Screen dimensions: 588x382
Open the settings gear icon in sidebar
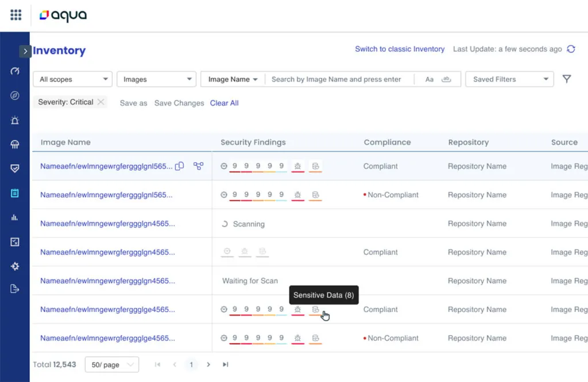pos(16,266)
